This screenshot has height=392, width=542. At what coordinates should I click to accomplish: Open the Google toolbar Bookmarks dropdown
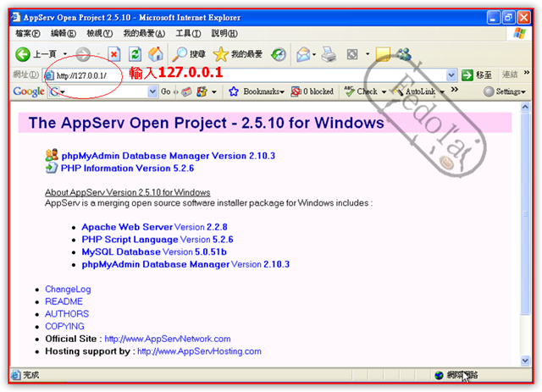pyautogui.click(x=263, y=91)
